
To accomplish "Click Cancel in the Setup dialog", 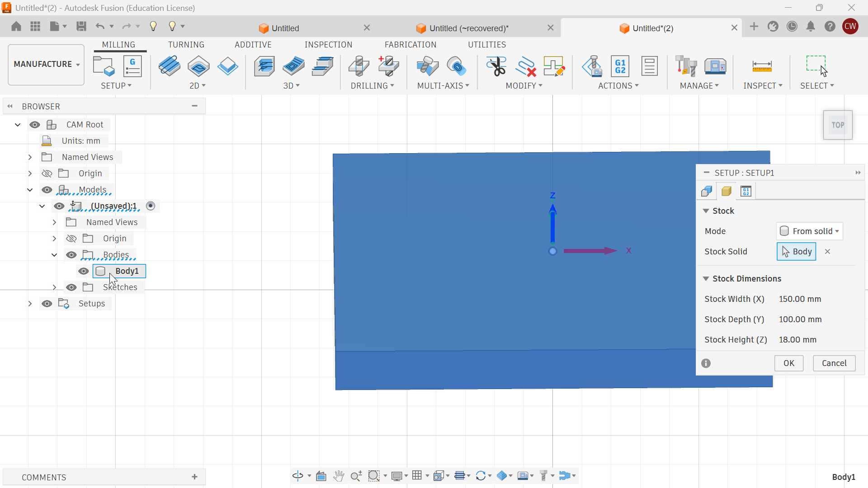I will click(835, 363).
